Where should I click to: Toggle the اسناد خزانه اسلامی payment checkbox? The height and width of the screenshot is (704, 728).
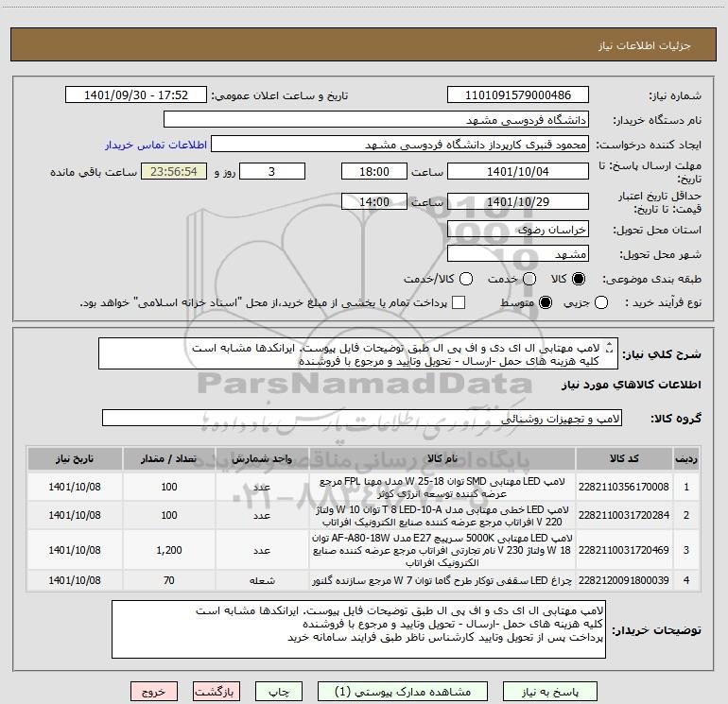[459, 302]
